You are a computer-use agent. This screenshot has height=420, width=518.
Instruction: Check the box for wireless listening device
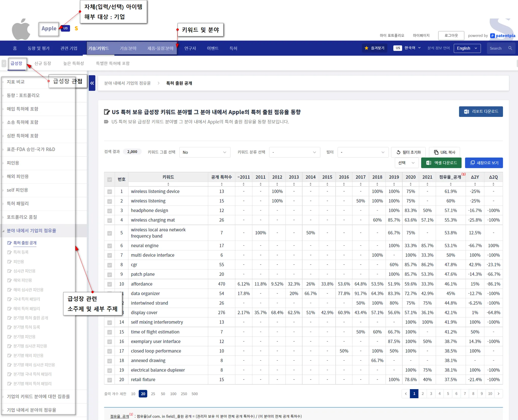[110, 192]
